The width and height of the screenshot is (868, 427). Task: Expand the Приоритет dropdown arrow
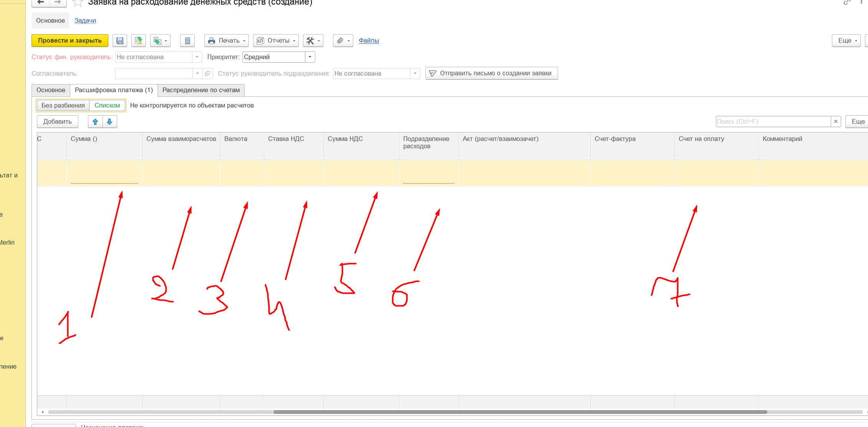310,57
